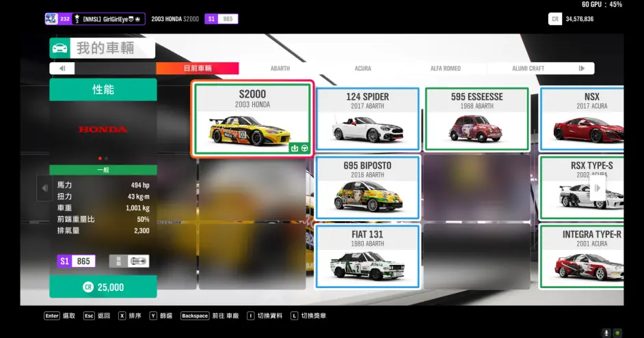
Task: Go to next manufacturer tab with right arrow
Action: point(582,68)
